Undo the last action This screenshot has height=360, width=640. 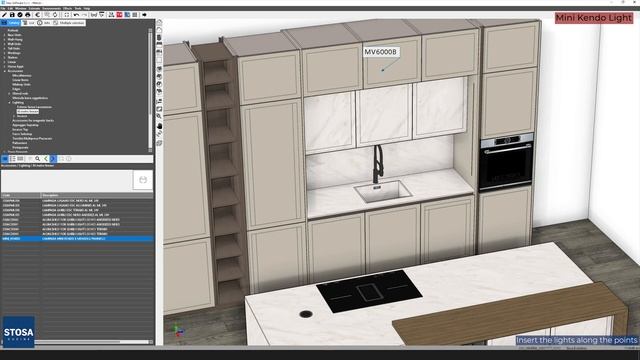[x=76, y=15]
